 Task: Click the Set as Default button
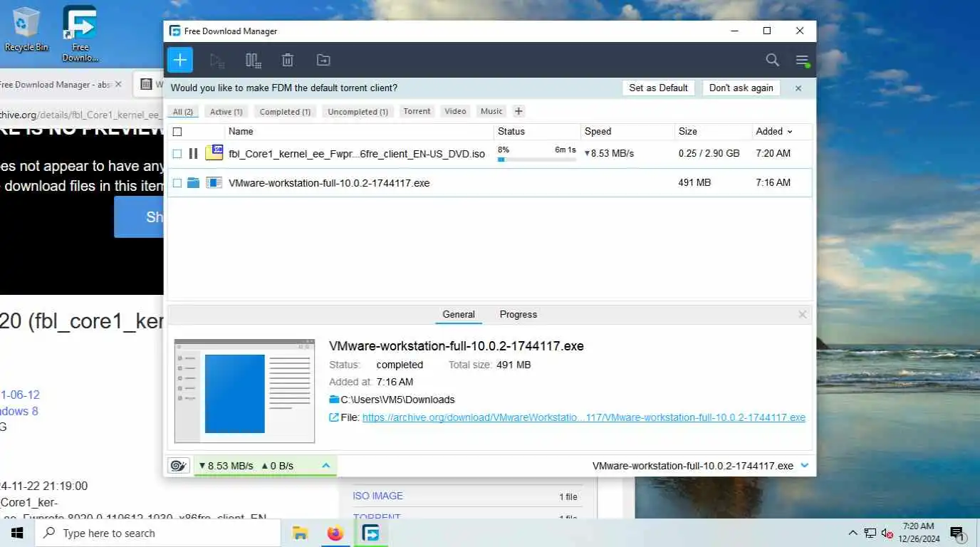[x=658, y=88]
